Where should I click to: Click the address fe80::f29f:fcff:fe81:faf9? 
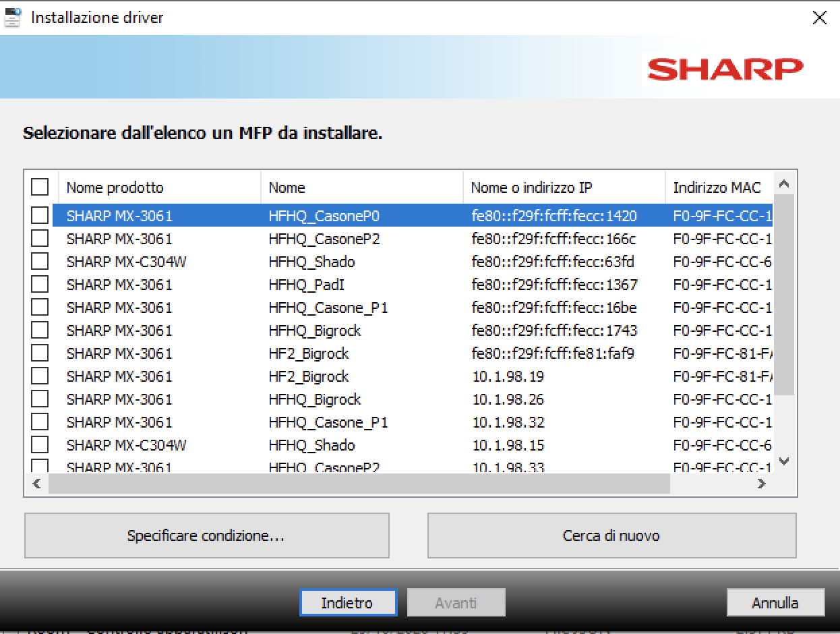[553, 353]
